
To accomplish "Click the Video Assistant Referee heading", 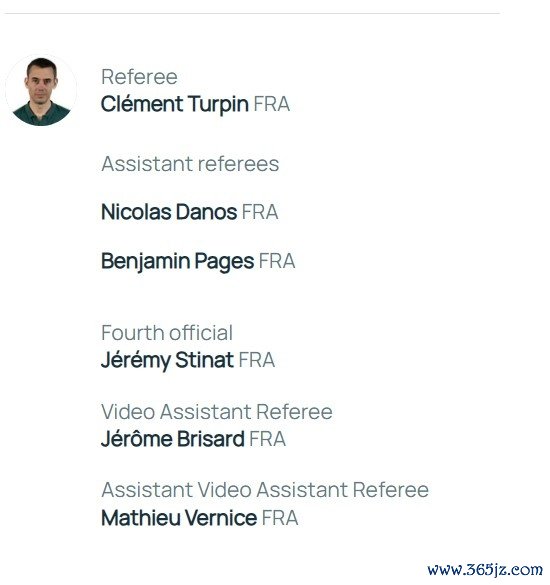I will pyautogui.click(x=217, y=412).
